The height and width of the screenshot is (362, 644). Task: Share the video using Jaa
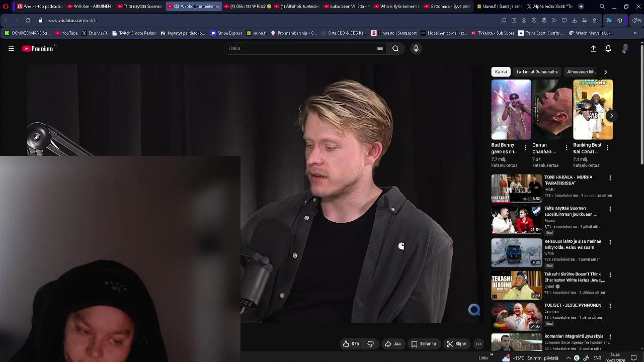tap(392, 344)
